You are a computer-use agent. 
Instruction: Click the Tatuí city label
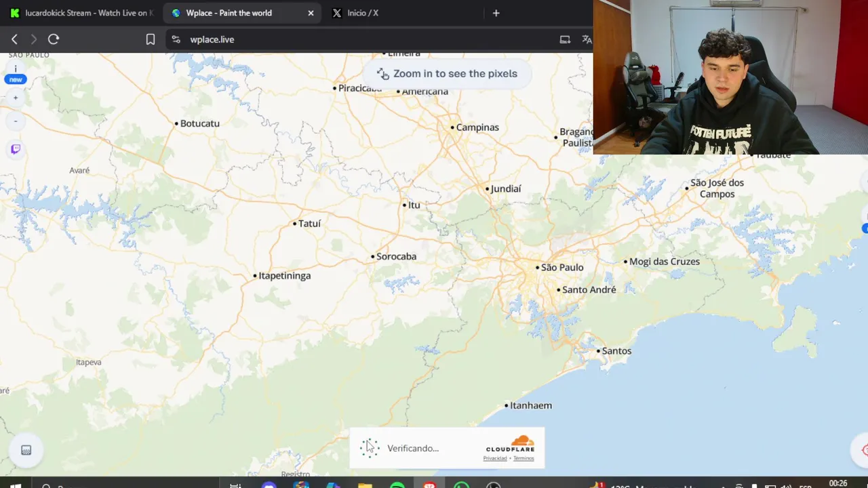[309, 224]
